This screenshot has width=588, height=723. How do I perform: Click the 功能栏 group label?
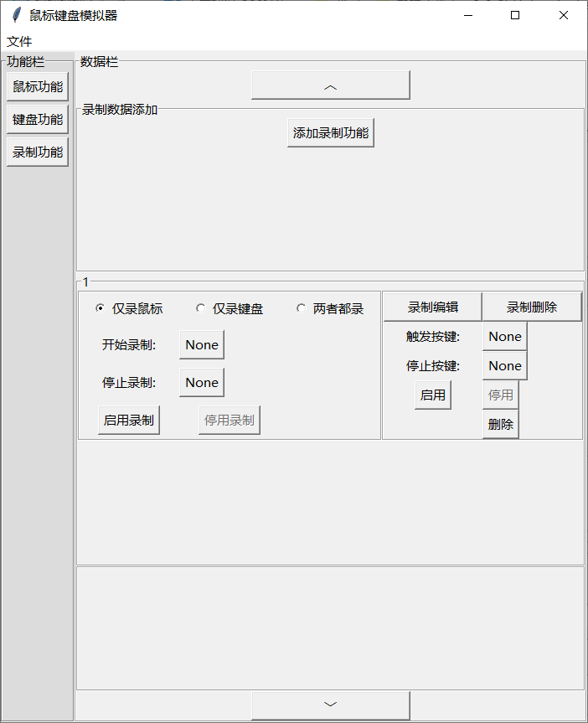(25, 62)
